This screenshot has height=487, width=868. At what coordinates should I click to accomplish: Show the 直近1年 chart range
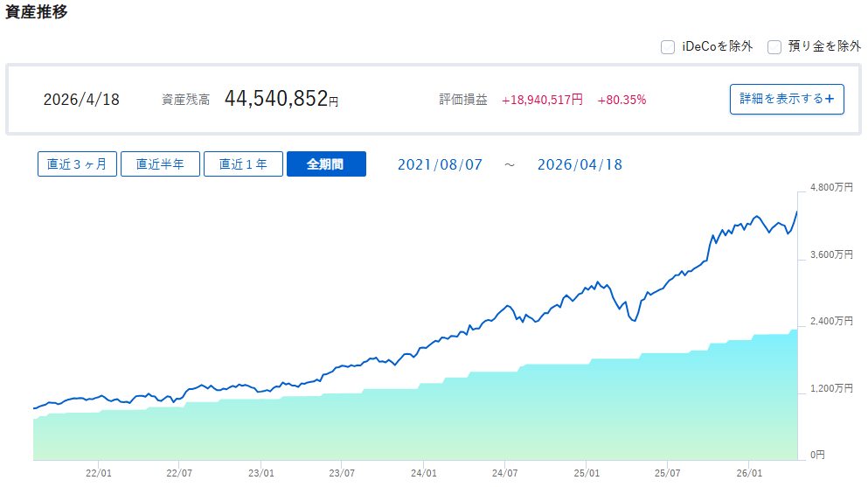coord(243,164)
